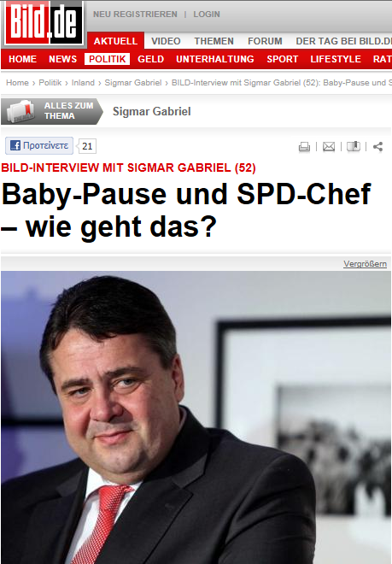Click the Sigmar Gabriel article photo
This screenshot has width=392, height=564.
196,417
